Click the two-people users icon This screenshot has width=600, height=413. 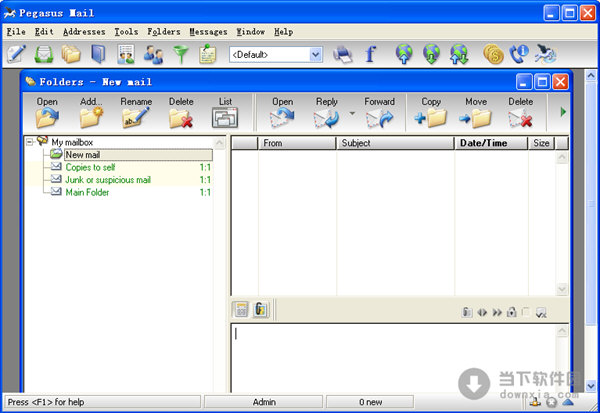(153, 54)
